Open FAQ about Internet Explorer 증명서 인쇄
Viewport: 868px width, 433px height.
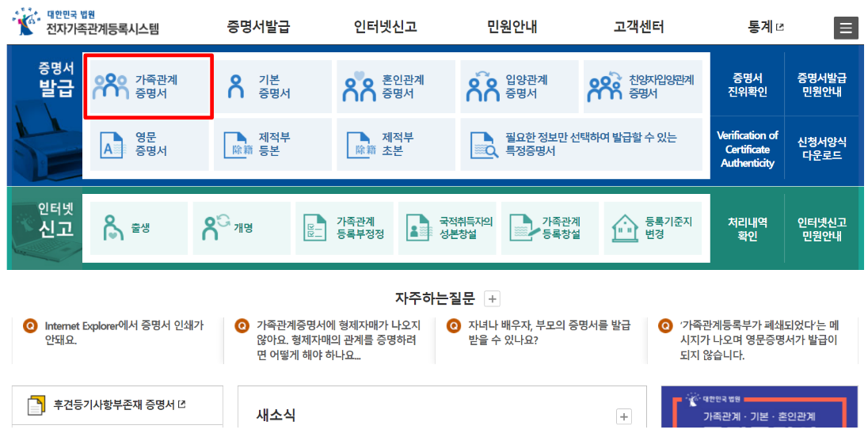pyautogui.click(x=124, y=332)
